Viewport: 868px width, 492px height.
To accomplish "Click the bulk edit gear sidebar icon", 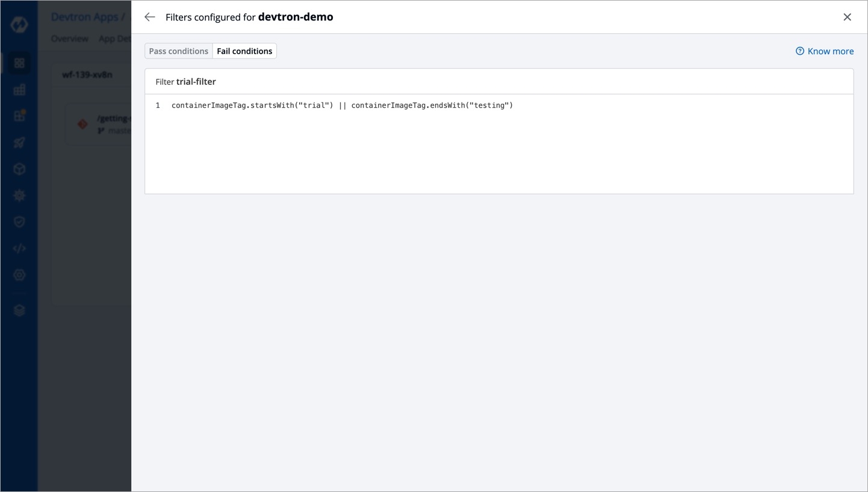I will click(19, 195).
